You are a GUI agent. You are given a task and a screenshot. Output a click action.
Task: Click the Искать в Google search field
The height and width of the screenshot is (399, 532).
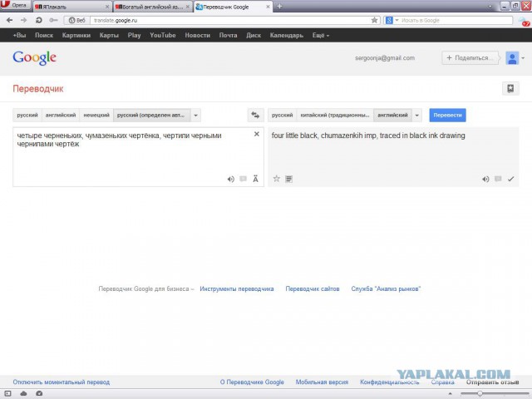tap(456, 20)
